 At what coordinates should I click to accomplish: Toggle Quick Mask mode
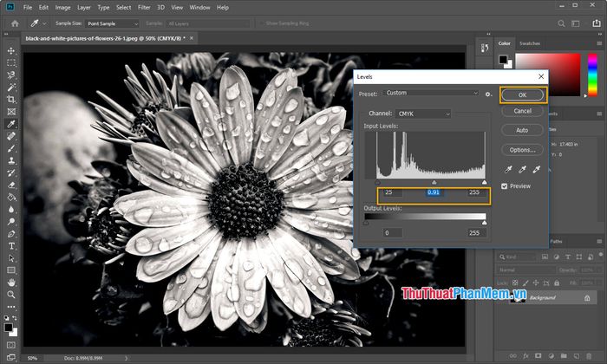[11, 345]
